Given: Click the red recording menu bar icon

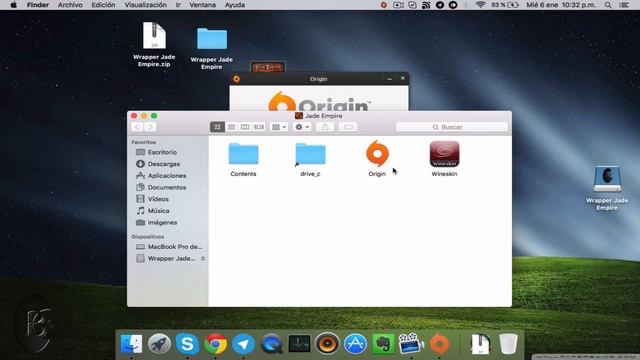Looking at the screenshot, I should pos(384,5).
